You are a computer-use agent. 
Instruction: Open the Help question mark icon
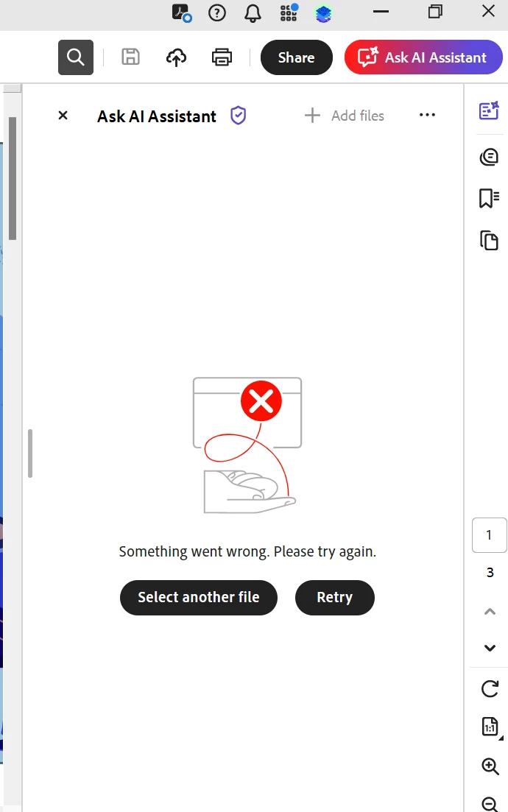tap(217, 13)
